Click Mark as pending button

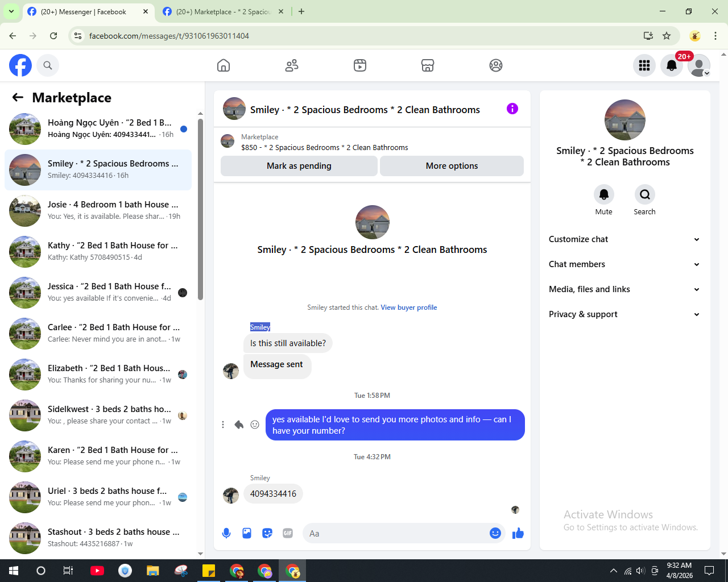299,166
